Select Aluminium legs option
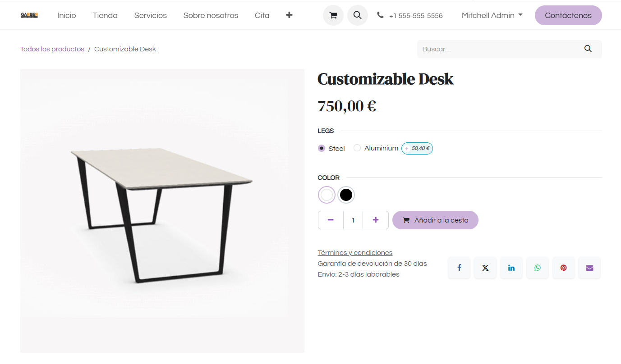 (x=357, y=148)
